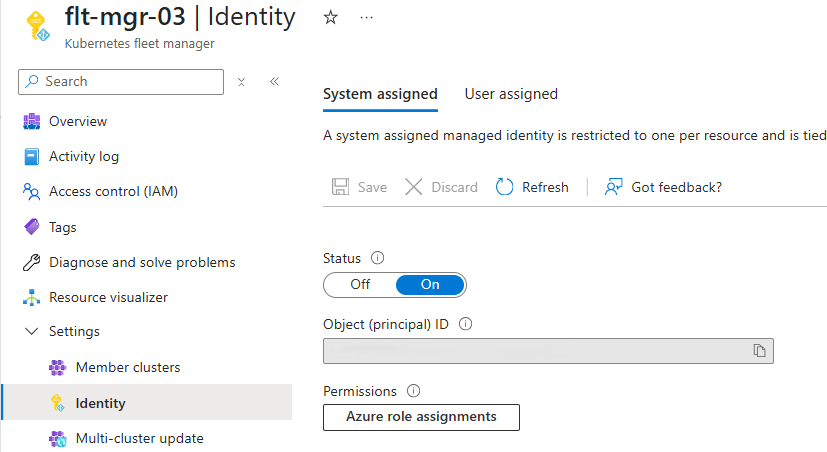Refresh the identity page
Screen dimensions: 827x452
tap(532, 187)
